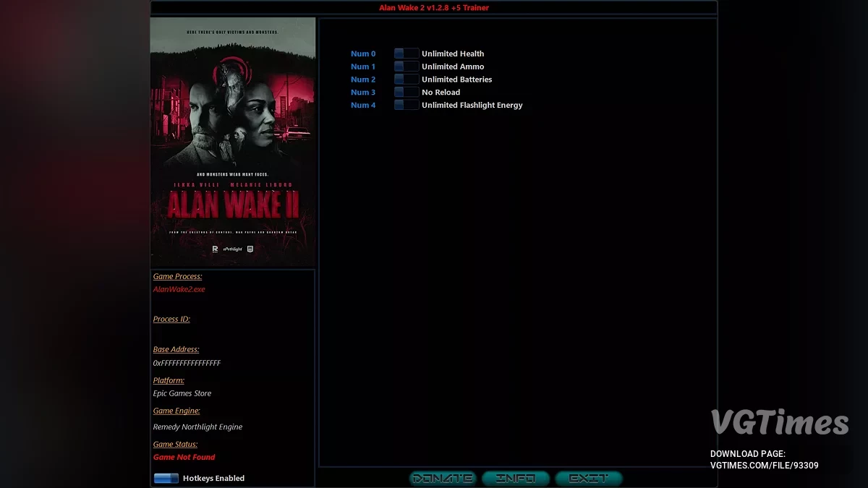
Task: Click the Alan Wake II cover art
Action: click(x=233, y=142)
